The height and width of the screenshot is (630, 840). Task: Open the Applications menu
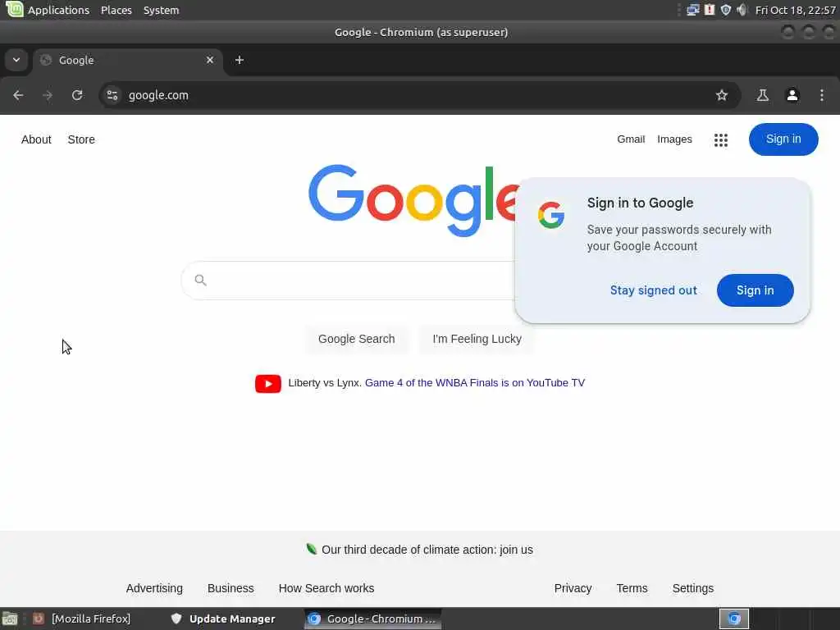58,10
